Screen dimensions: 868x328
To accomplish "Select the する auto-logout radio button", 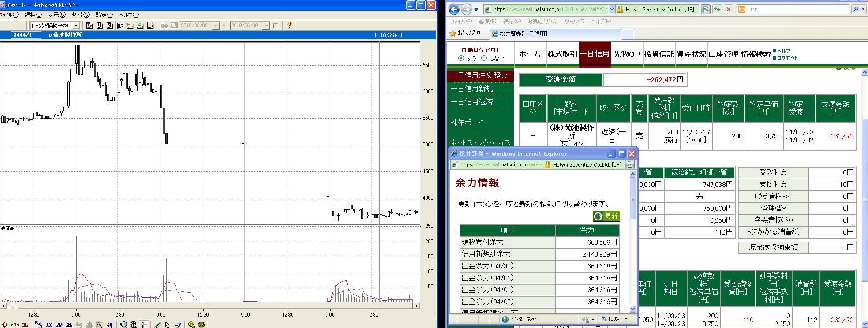I will (461, 58).
